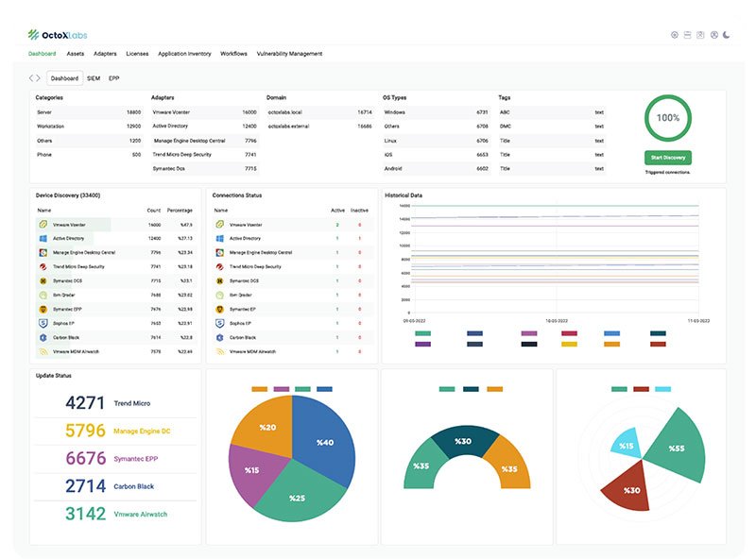Open the Adapters menu
The height and width of the screenshot is (559, 756).
[x=105, y=54]
